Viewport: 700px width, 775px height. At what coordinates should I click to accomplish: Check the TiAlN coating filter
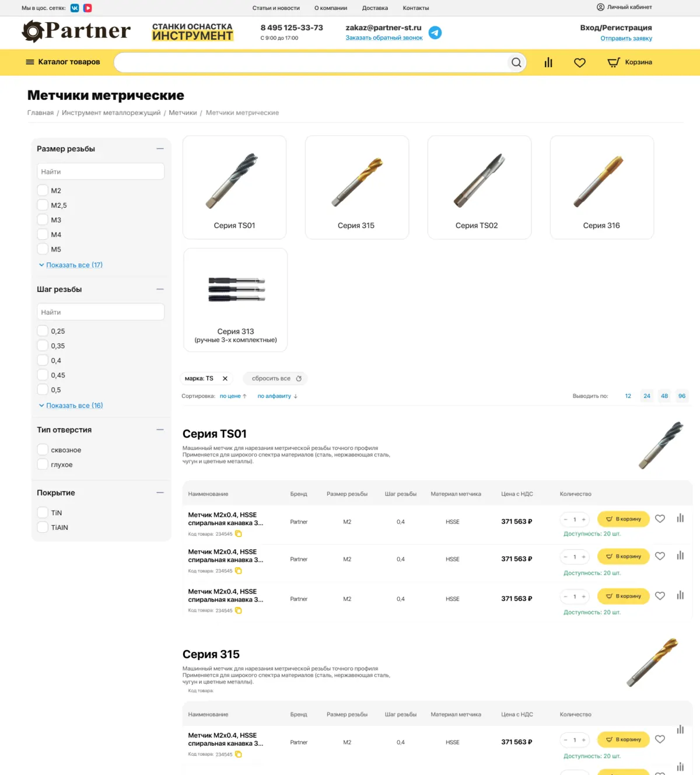(x=43, y=527)
